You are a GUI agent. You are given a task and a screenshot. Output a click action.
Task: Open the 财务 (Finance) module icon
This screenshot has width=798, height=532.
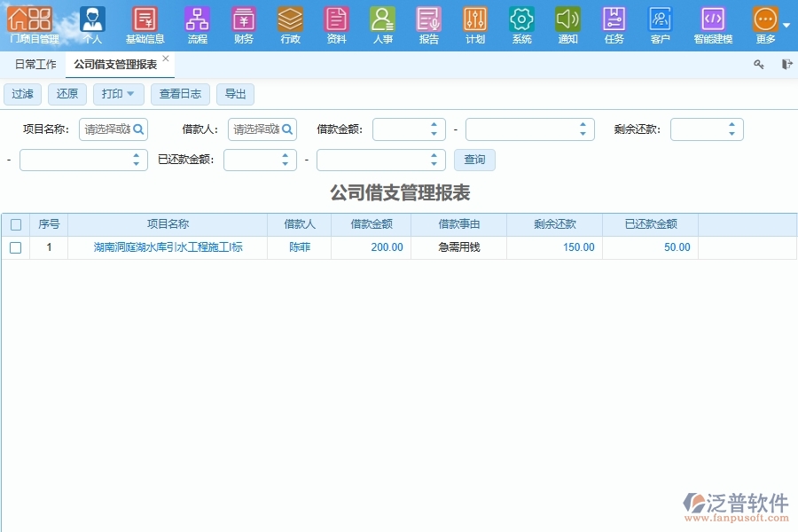tap(243, 20)
